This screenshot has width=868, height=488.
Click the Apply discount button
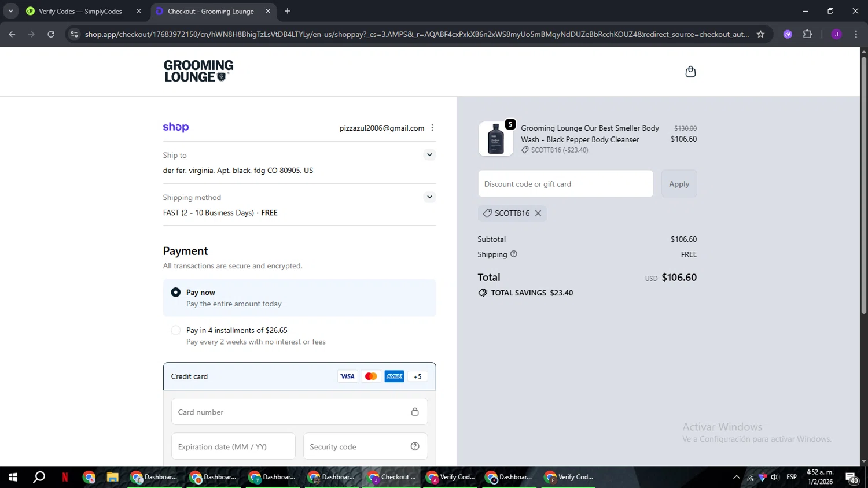click(679, 184)
